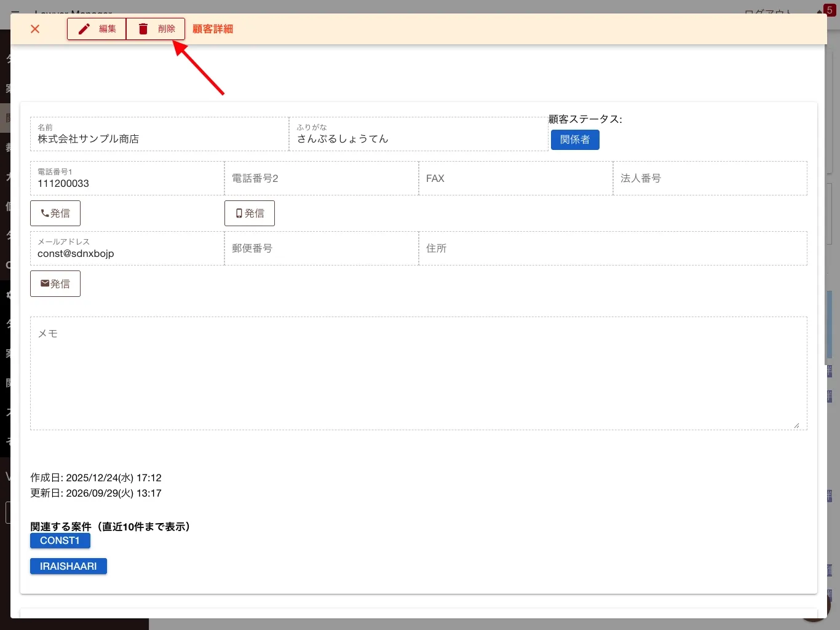Click the memo area resize grip
This screenshot has width=840, height=630.
coord(797,425)
